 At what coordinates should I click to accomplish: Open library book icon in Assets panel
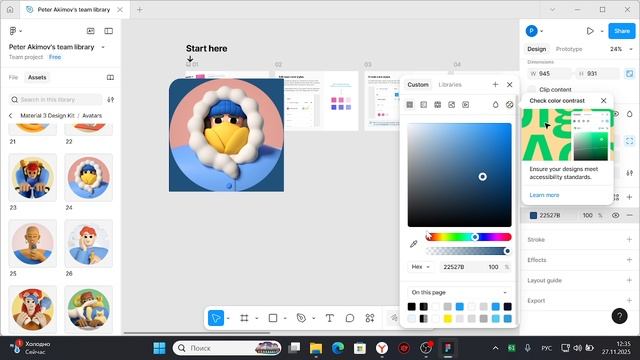110,78
